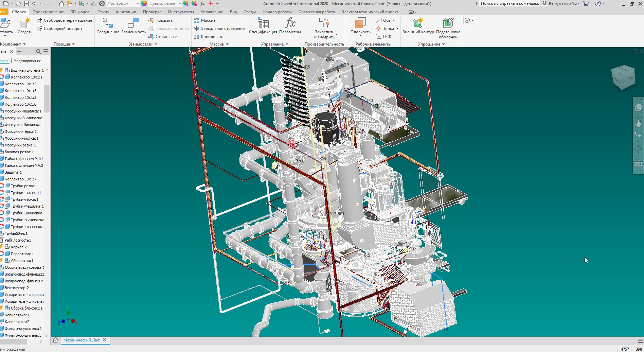Open the appearance color wheel swatch
644x352 pixels.
144,3
